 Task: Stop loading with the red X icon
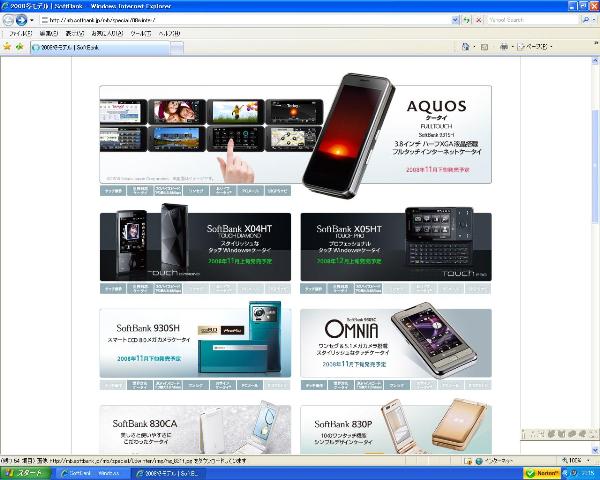click(x=478, y=20)
